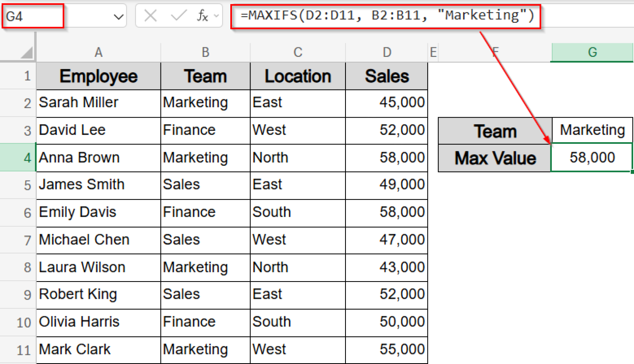Select column A header labeled Employee column
Screen dimensions: 634x364
[x=98, y=52]
